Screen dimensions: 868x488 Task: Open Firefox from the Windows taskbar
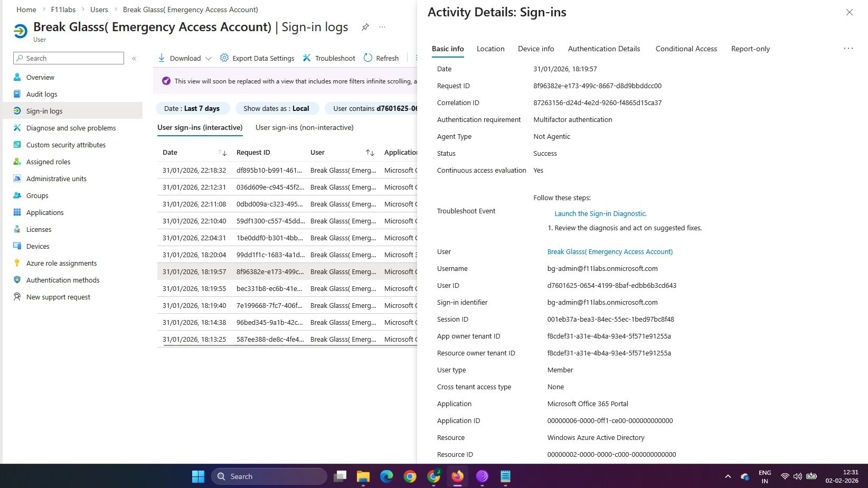coord(457,476)
